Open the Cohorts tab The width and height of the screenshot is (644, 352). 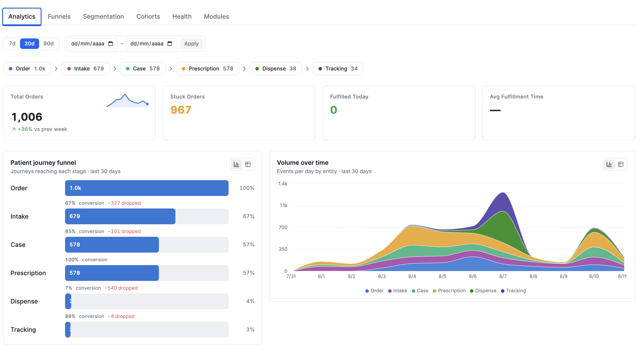pos(148,16)
